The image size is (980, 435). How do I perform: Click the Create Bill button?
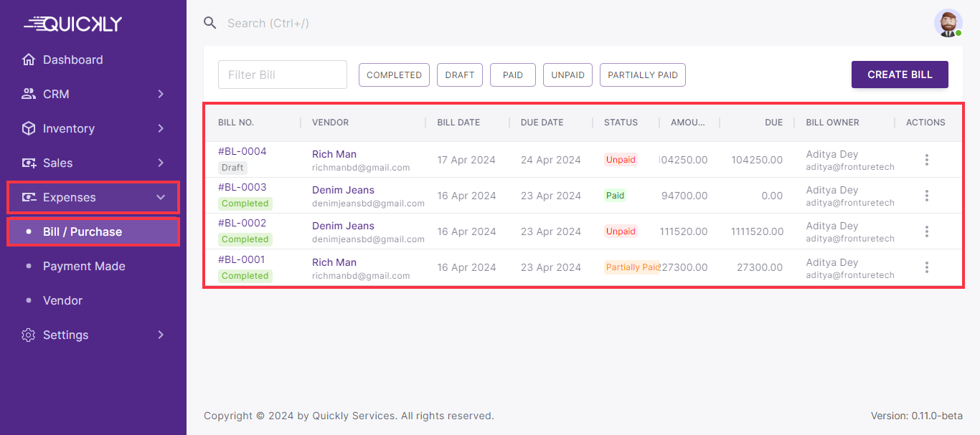click(x=900, y=75)
